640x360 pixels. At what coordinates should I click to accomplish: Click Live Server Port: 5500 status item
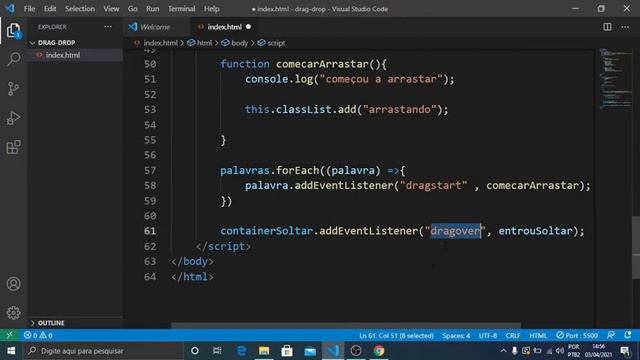(577, 336)
